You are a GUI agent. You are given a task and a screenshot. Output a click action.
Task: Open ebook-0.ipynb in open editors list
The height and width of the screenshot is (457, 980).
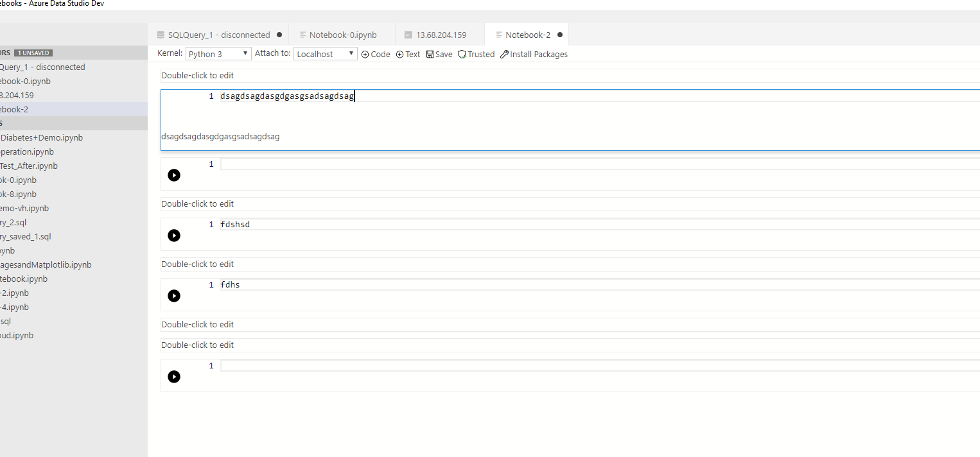[x=74, y=81]
